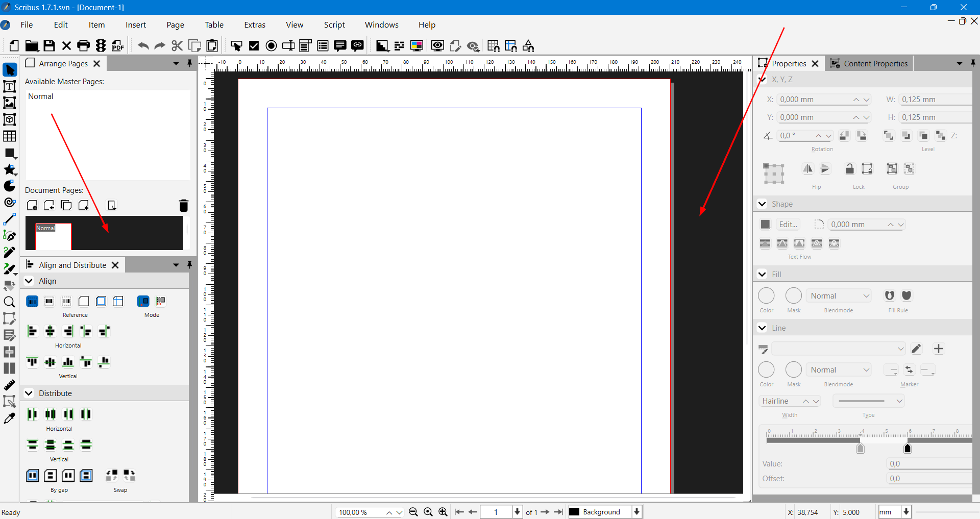
Task: Click the zoom percentage field
Action: (x=359, y=512)
